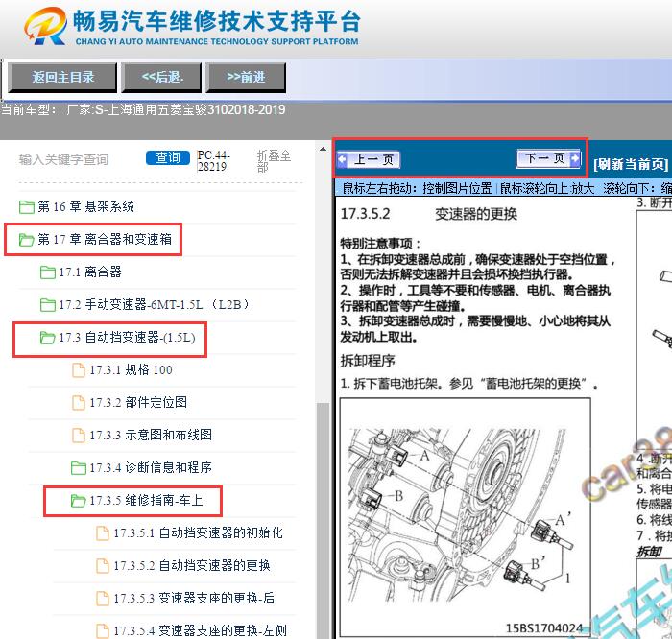Click document icon beside 17.3.5.1 自动挡变速器的初始化
Viewport: 672px width, 639px height.
coord(103,533)
